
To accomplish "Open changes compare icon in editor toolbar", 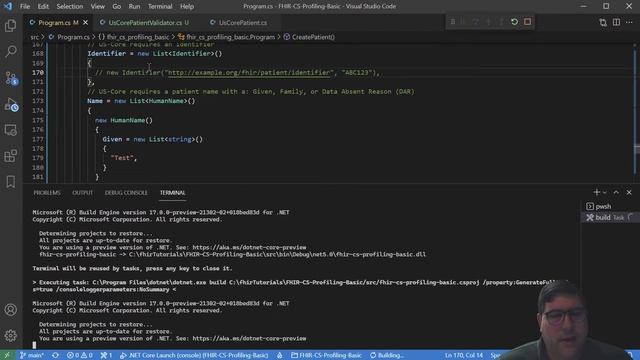I will (603, 22).
